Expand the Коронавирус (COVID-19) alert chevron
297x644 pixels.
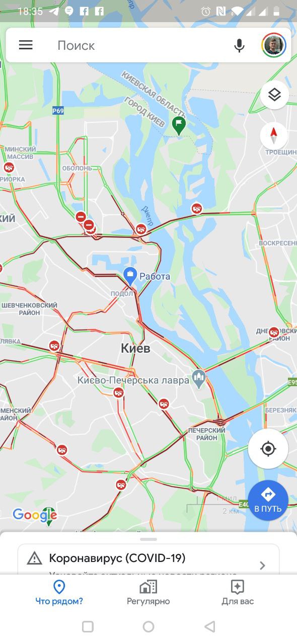[262, 566]
